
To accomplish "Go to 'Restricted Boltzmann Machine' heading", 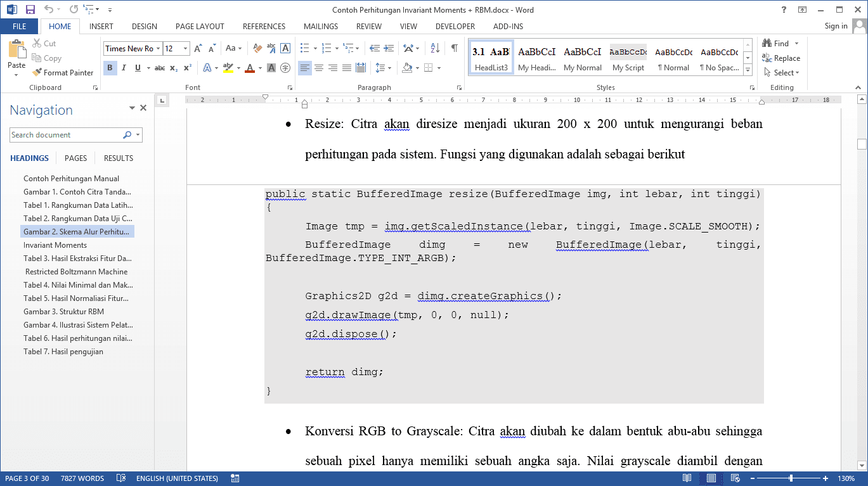I will [x=76, y=272].
